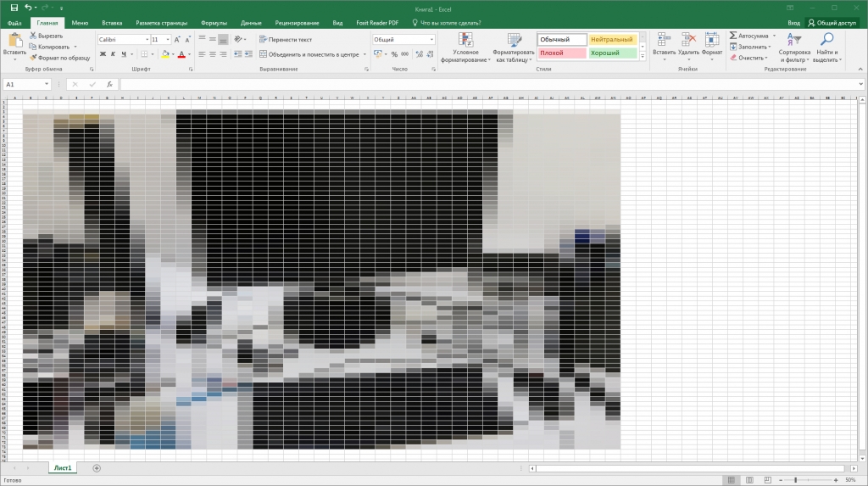Add a new sheet with plus button
The image size is (868, 486).
coord(97,468)
